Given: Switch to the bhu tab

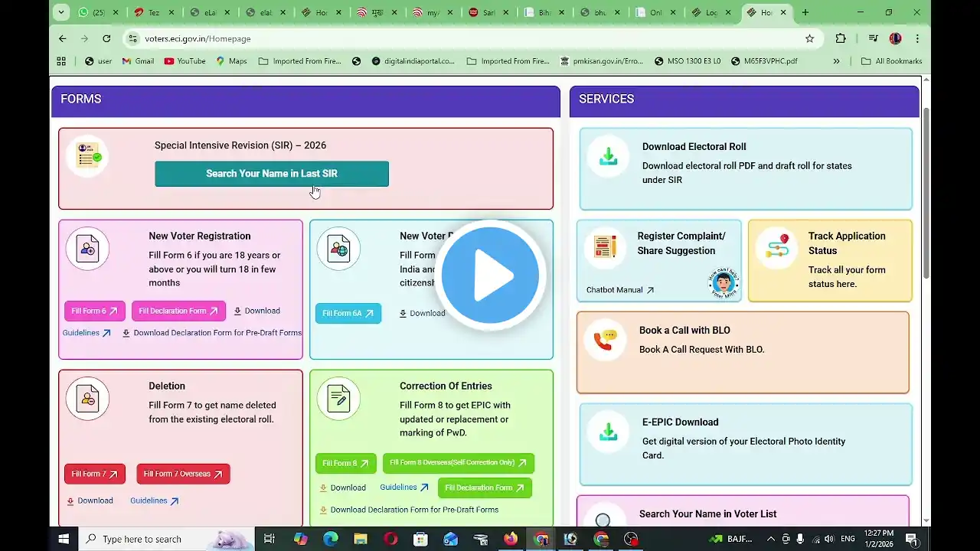Looking at the screenshot, I should click(x=600, y=12).
